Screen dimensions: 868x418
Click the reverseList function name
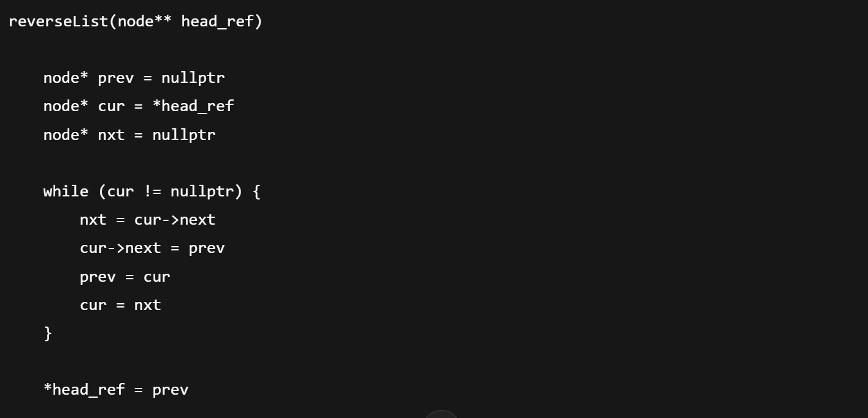point(58,21)
